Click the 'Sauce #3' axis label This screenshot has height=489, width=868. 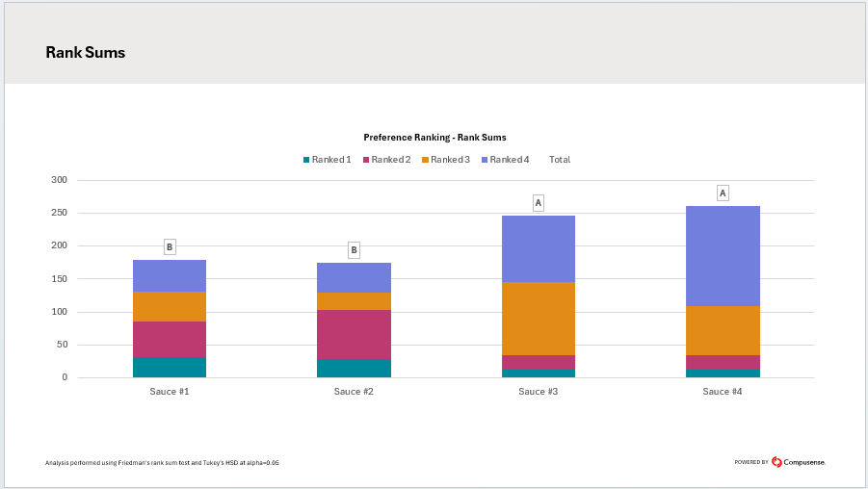[x=539, y=392]
